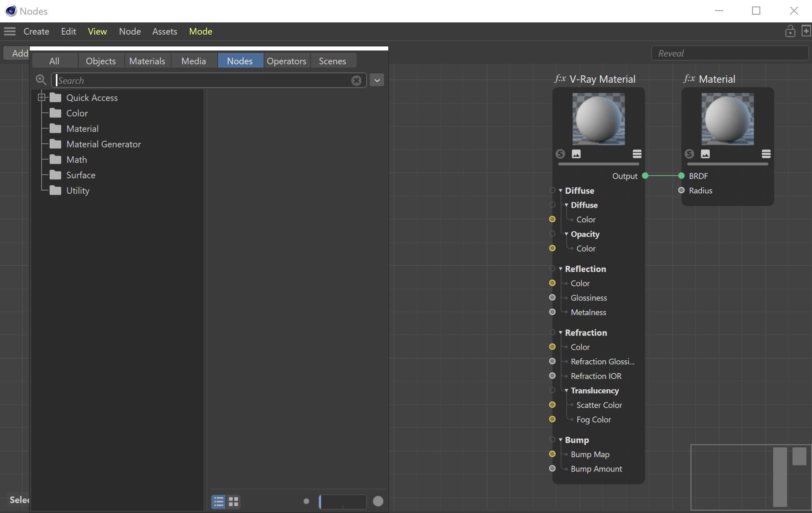Open the search options dropdown arrow
Screen dimensions: 812x513
[x=377, y=80]
